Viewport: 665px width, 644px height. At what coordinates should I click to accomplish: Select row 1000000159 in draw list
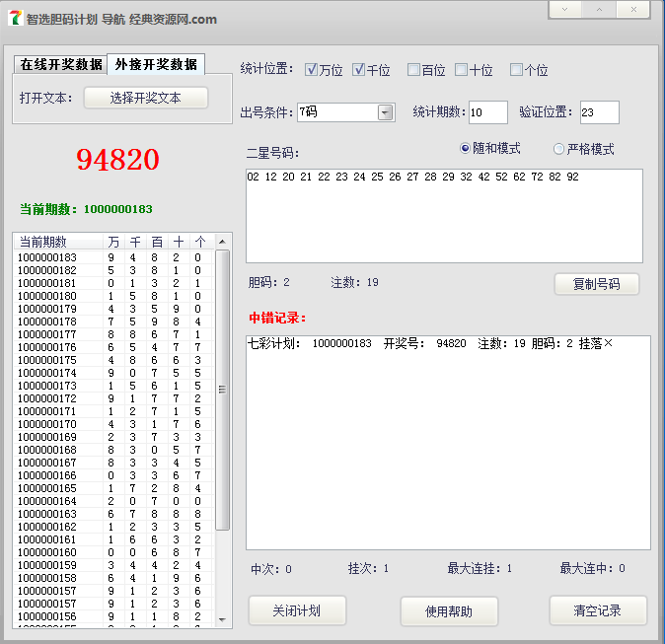pos(113,565)
